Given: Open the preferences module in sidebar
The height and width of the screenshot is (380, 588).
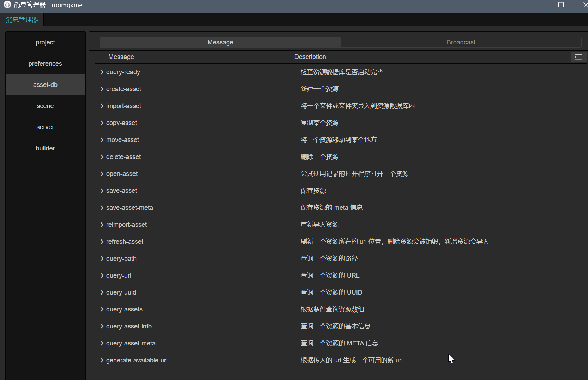Looking at the screenshot, I should [45, 64].
